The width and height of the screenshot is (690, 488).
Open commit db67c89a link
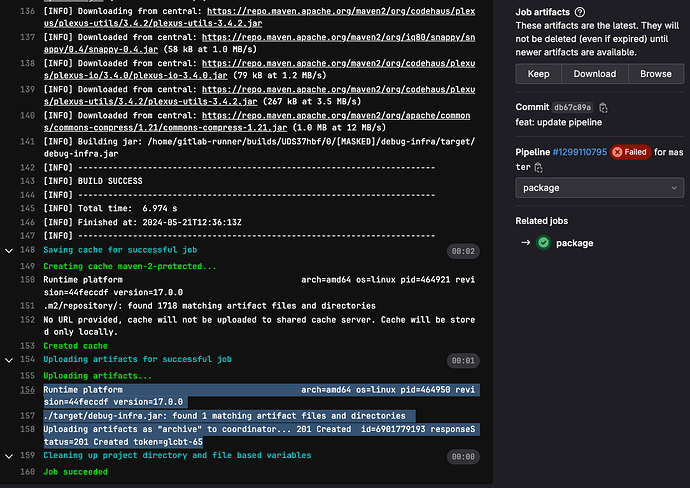(x=572, y=107)
